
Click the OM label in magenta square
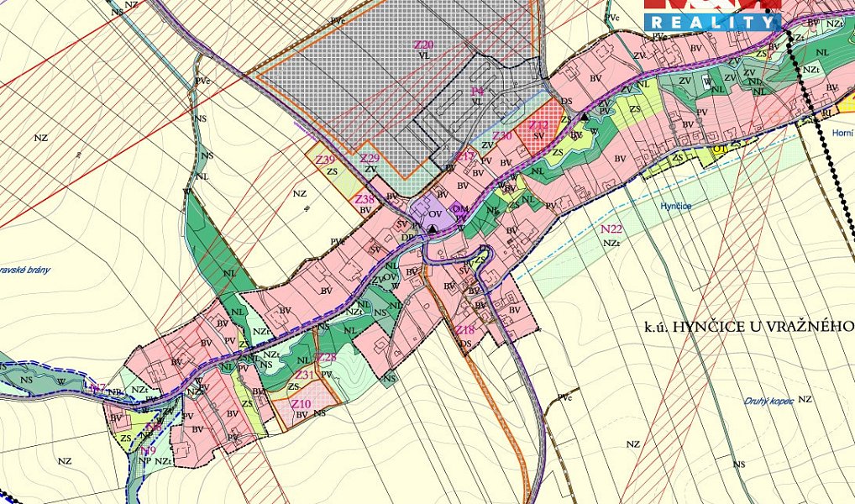(x=460, y=209)
